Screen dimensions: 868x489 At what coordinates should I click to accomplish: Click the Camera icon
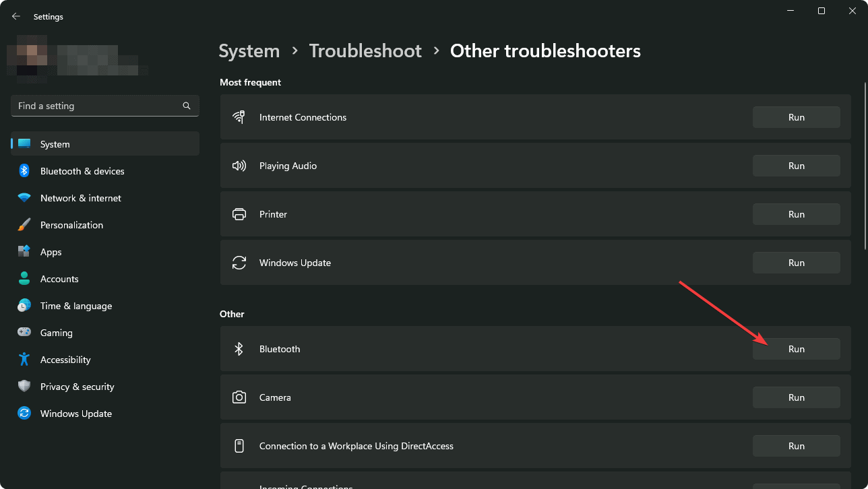pyautogui.click(x=239, y=397)
